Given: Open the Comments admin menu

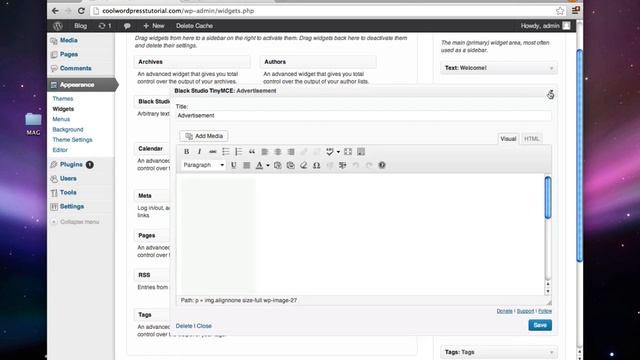Looking at the screenshot, I should click(76, 68).
